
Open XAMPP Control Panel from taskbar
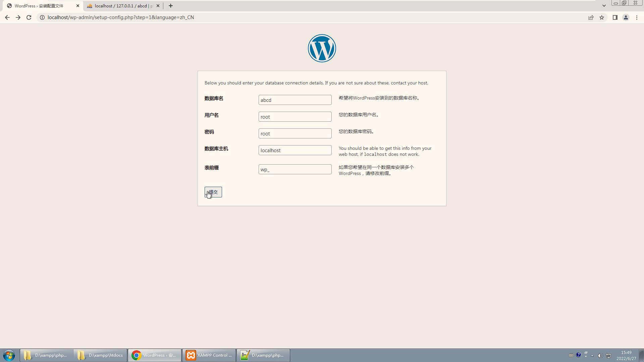pos(209,355)
